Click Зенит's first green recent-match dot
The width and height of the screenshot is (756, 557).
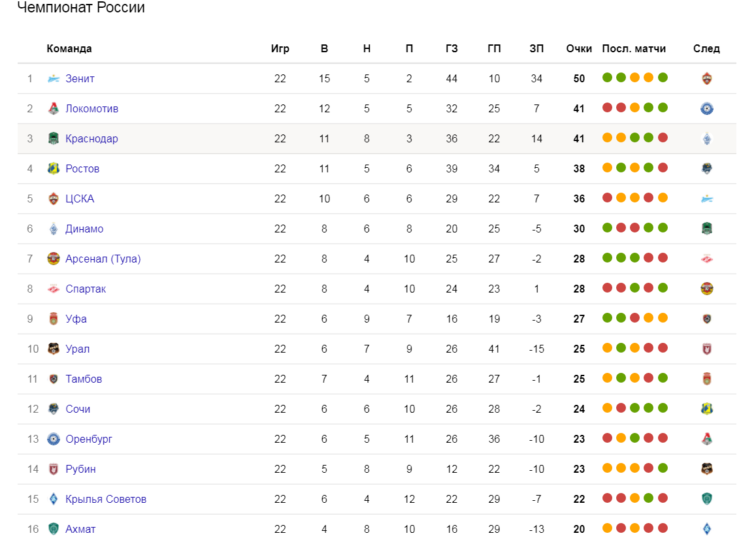click(608, 78)
